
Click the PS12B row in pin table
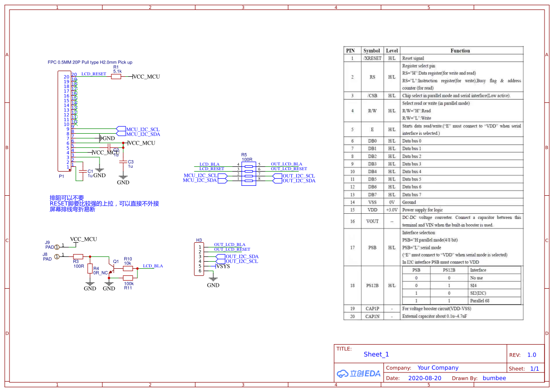[372, 285]
